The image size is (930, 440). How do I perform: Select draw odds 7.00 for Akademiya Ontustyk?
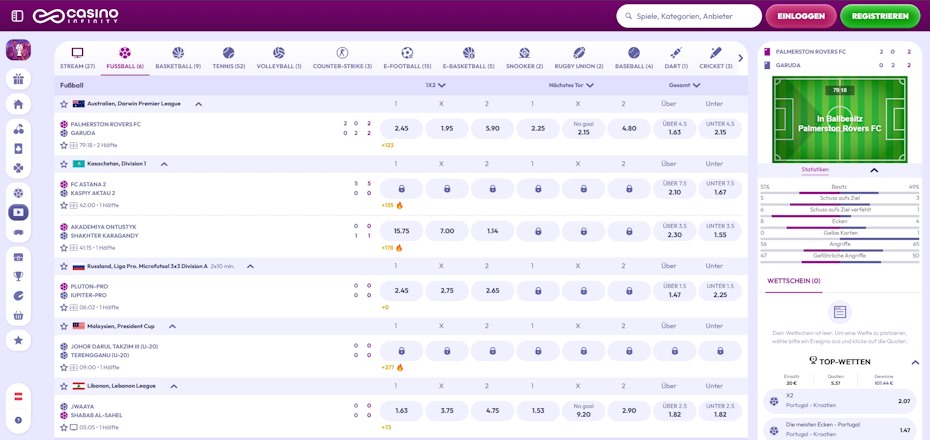coord(447,231)
